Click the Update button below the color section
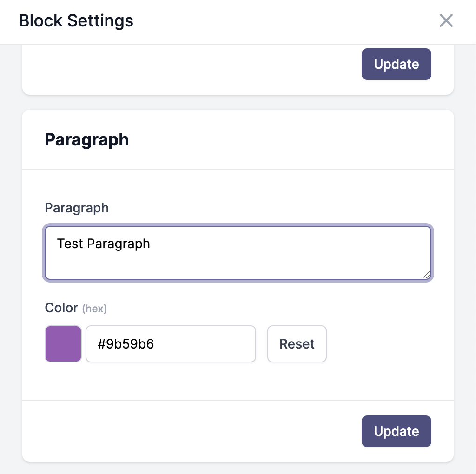This screenshot has width=476, height=474. point(396,431)
